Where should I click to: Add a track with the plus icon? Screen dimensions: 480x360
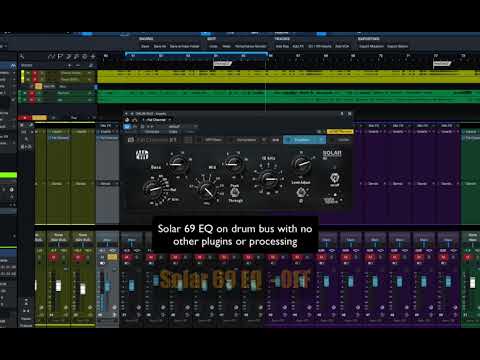tap(70, 65)
